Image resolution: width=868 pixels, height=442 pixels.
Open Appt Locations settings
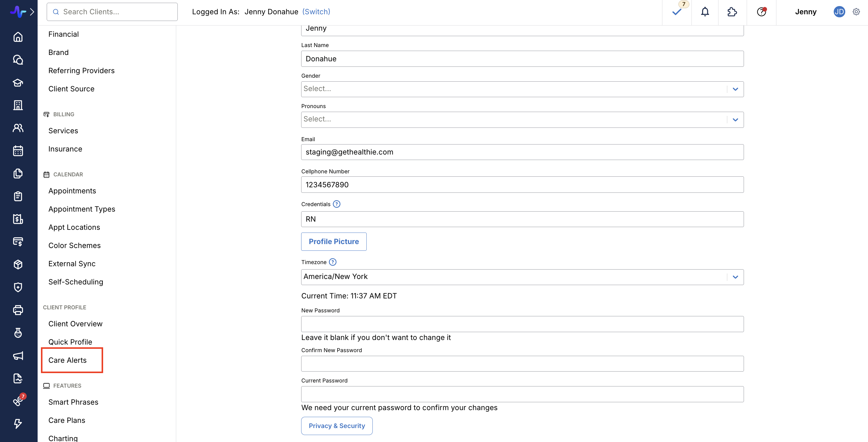tap(74, 227)
